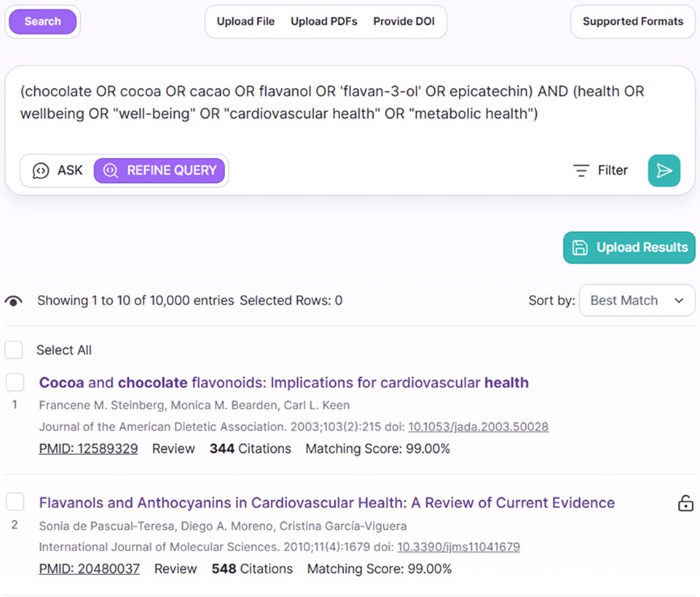
Task: Click the send arrow icon button
Action: 664,170
